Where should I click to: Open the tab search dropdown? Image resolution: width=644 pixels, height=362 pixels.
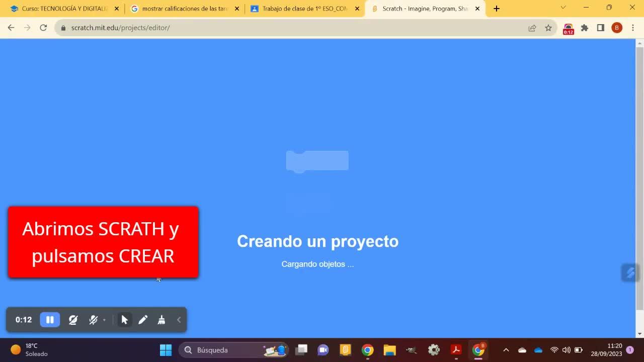(x=563, y=8)
